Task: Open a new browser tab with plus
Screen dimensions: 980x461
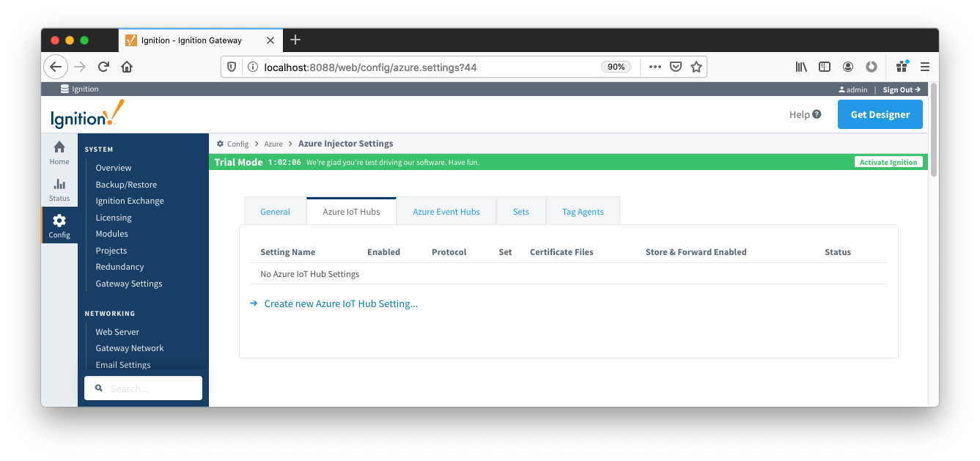Action: (295, 40)
